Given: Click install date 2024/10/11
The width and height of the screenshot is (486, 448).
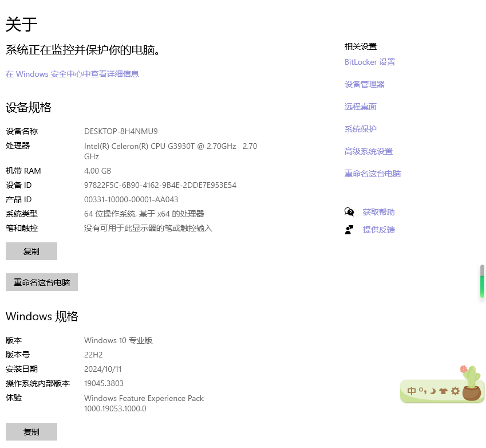Looking at the screenshot, I should pyautogui.click(x=102, y=369).
